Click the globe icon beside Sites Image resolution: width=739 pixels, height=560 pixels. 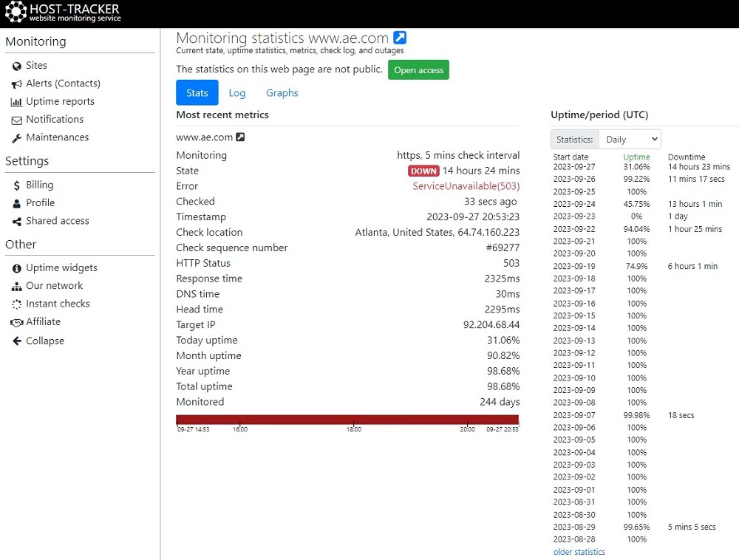click(x=17, y=66)
